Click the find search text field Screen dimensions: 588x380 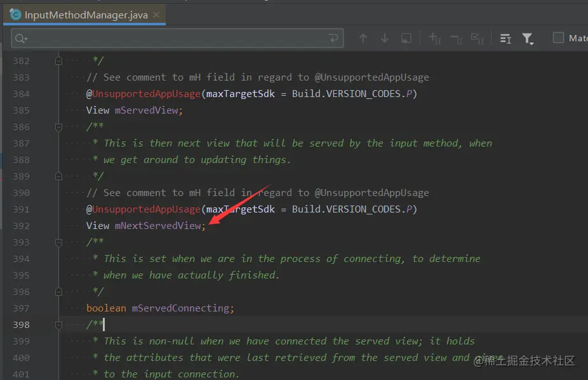point(177,38)
